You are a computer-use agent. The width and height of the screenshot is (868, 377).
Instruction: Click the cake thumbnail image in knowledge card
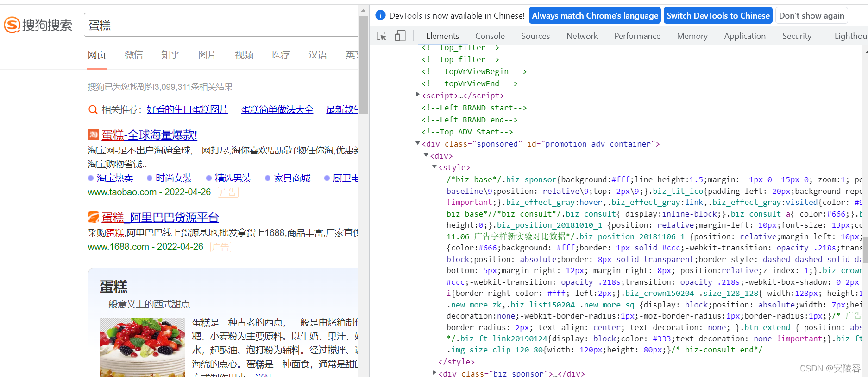pos(143,347)
